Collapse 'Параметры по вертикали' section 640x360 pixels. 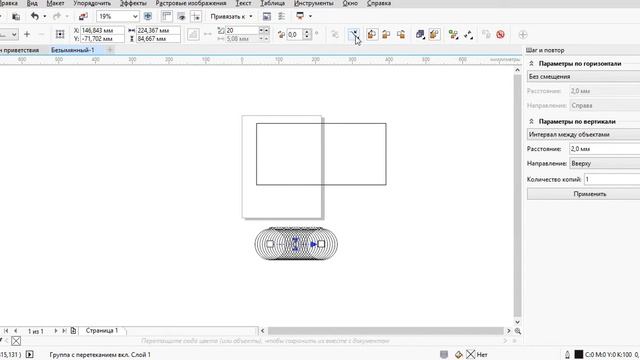pyautogui.click(x=531, y=122)
